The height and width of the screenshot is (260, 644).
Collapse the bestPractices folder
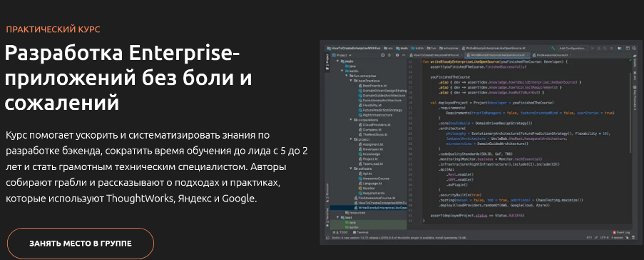[351, 81]
